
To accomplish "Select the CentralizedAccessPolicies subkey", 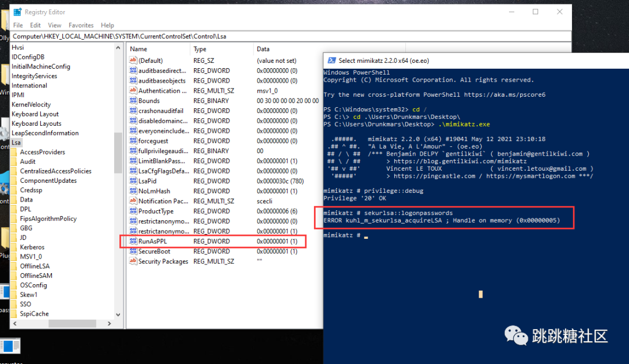I will click(x=56, y=171).
